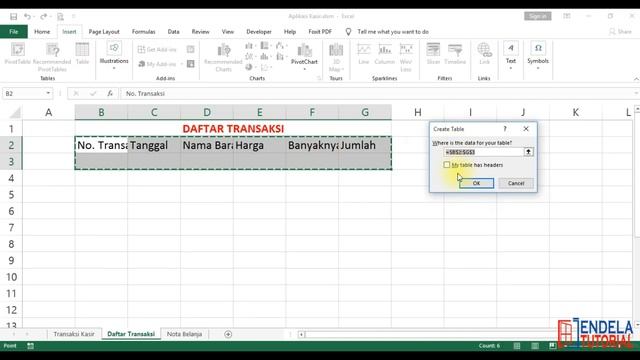Switch to the Home tab

(x=42, y=31)
